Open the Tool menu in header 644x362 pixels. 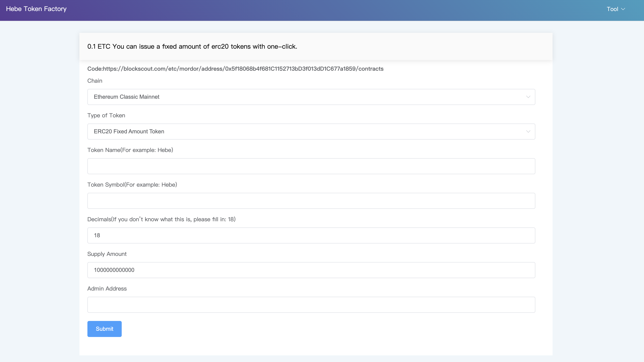tap(612, 9)
